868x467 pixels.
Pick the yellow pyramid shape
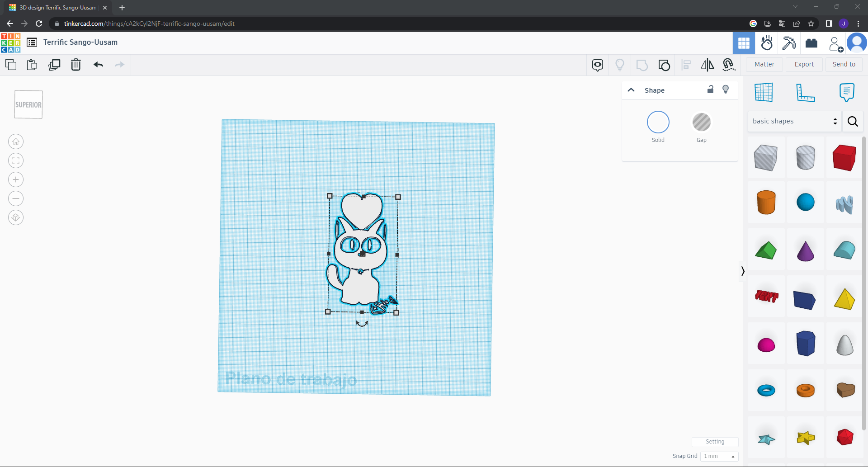click(844, 299)
